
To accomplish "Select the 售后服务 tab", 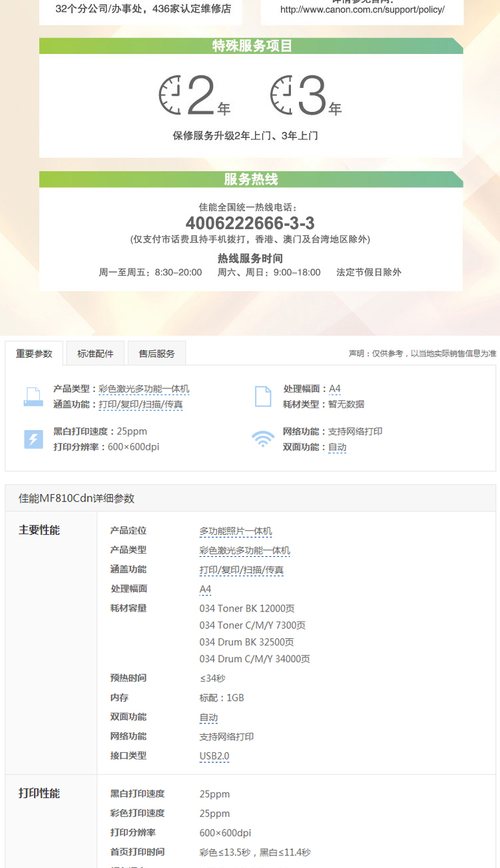I will point(156,354).
